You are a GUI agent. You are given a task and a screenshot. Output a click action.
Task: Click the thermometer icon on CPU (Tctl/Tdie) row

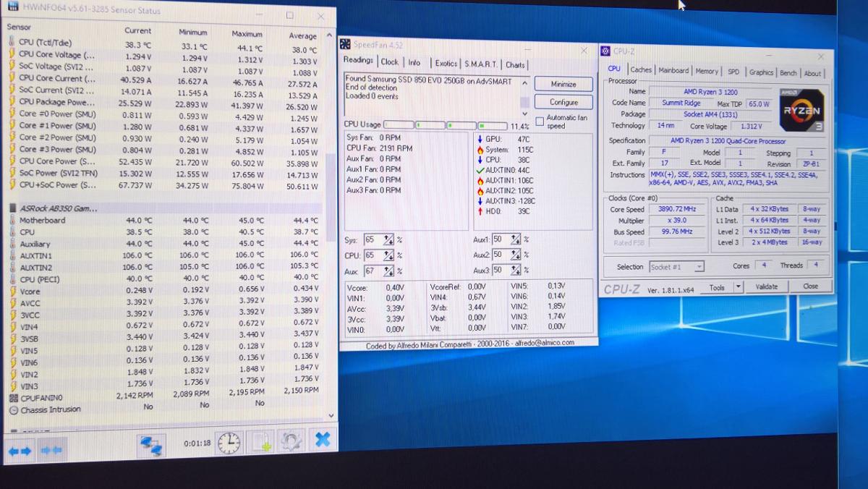point(12,42)
